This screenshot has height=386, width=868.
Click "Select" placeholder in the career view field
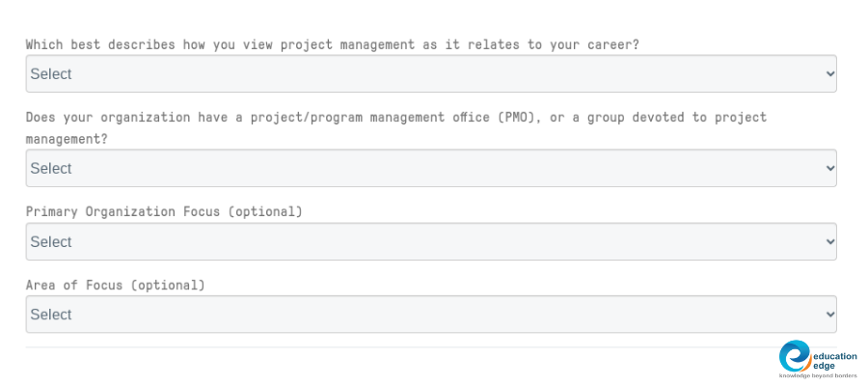[x=51, y=74]
